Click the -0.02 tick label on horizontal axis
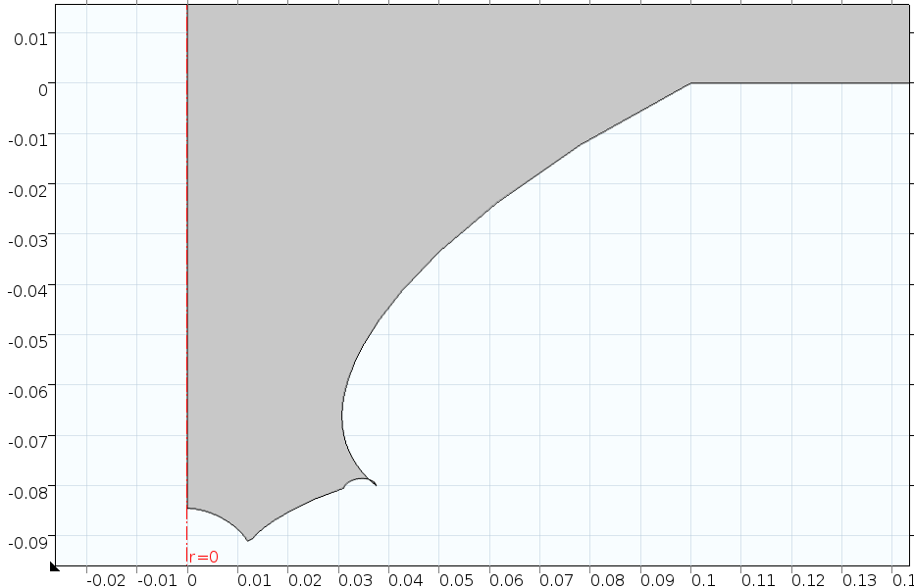 click(x=106, y=580)
